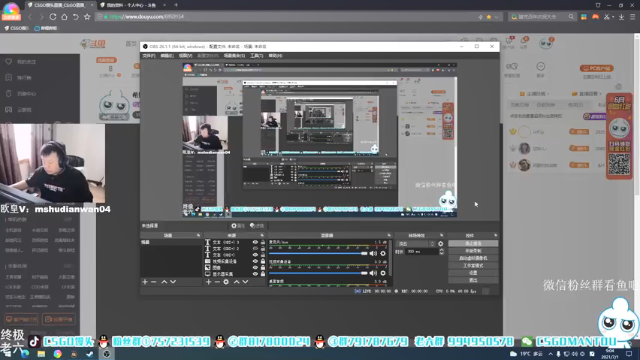This screenshot has width=640, height=360.
Task: Toggle visibility of 显示器采集 source
Action: tap(256, 274)
